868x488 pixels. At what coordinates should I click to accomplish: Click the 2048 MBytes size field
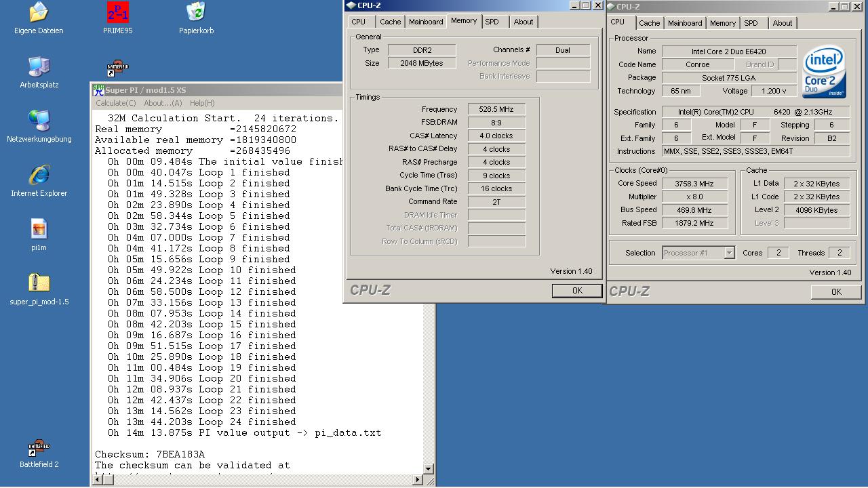[422, 63]
